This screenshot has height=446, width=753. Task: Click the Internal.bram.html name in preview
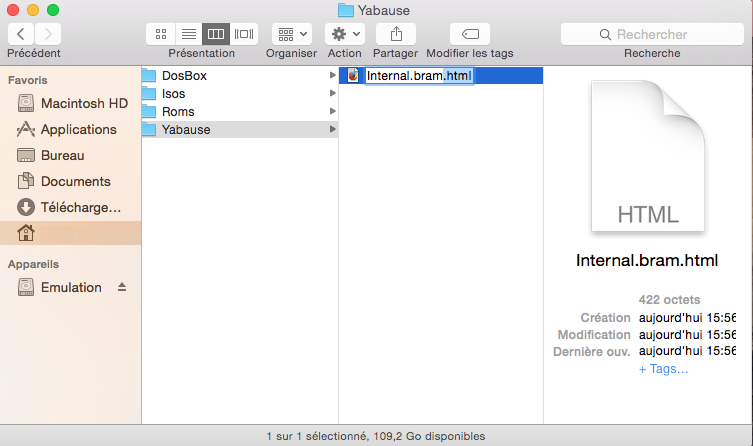tap(647, 260)
